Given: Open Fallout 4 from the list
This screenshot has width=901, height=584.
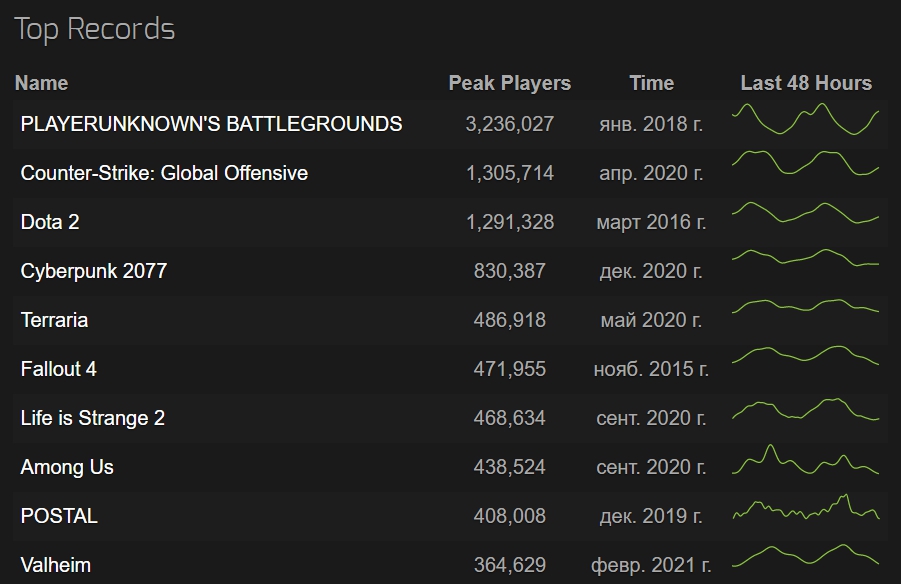Looking at the screenshot, I should (59, 369).
